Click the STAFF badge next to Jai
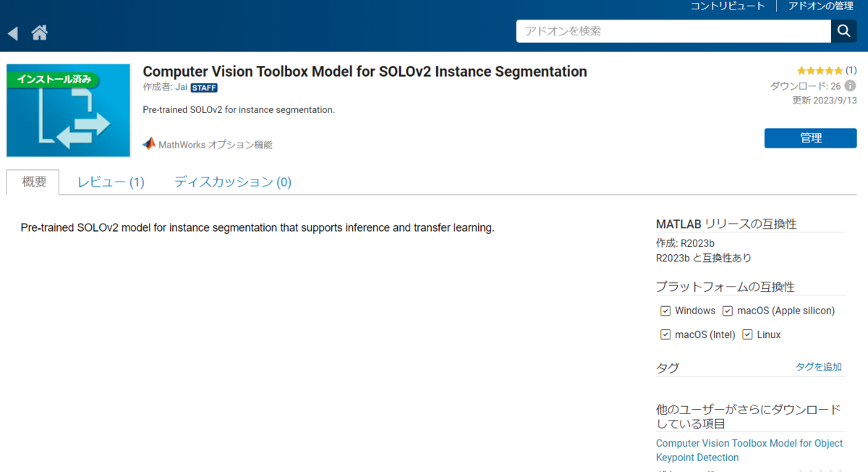The height and width of the screenshot is (472, 868). (204, 88)
